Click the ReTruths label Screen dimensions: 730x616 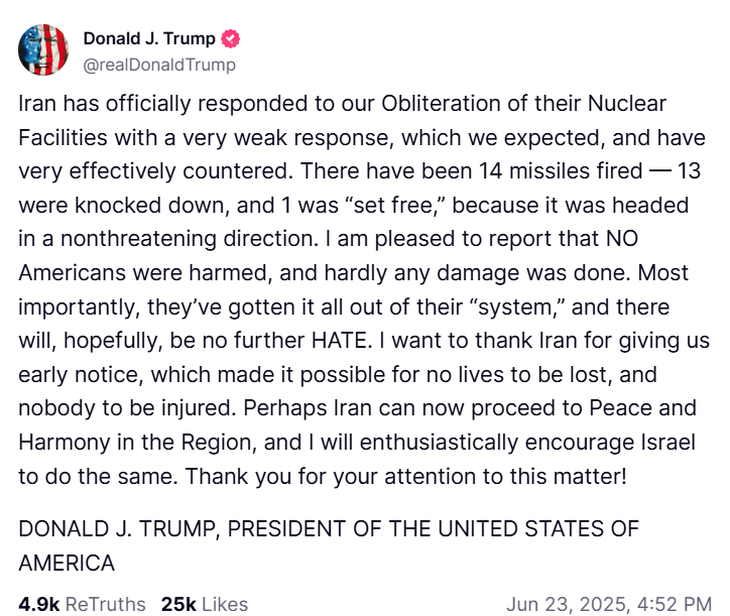click(107, 604)
